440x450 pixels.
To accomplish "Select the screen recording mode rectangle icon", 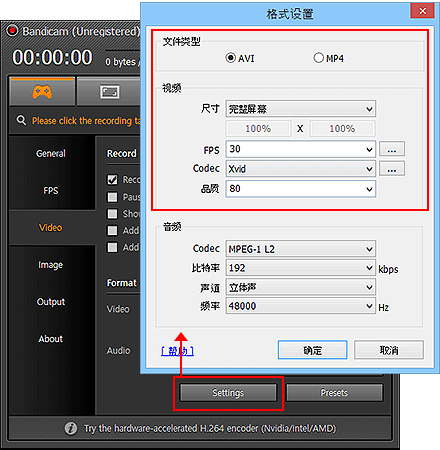I will (110, 92).
